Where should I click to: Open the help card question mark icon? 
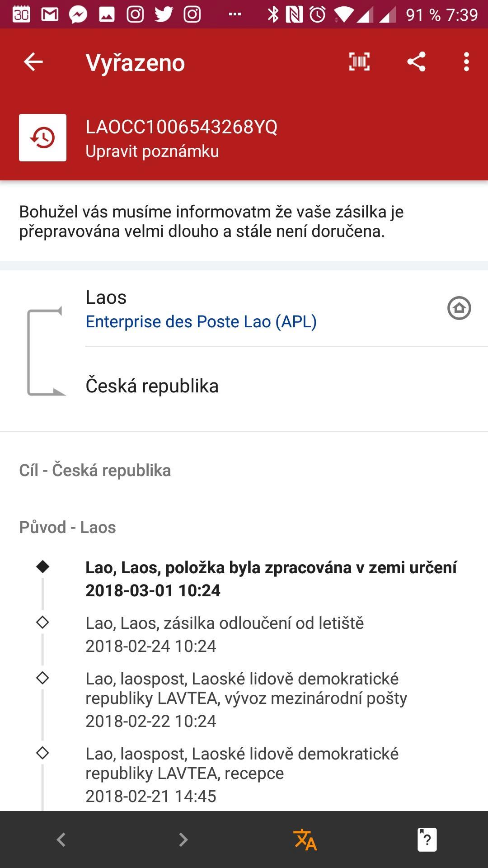[427, 840]
